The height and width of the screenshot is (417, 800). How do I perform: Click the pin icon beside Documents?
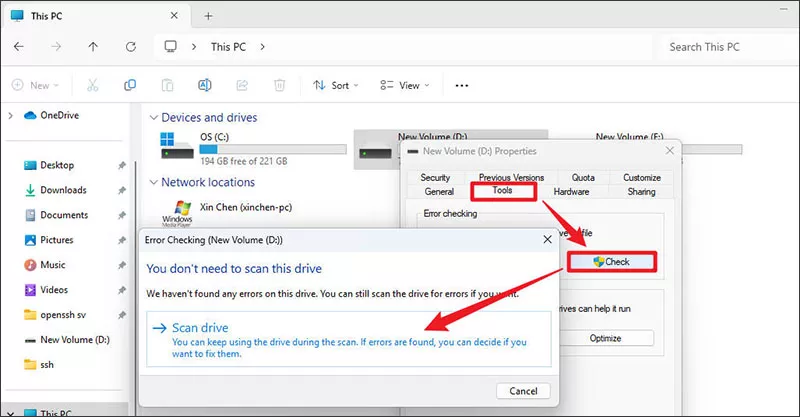tap(121, 215)
